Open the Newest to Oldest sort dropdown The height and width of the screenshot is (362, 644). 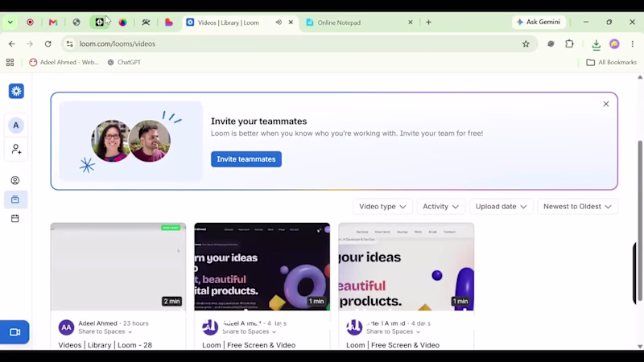point(577,207)
